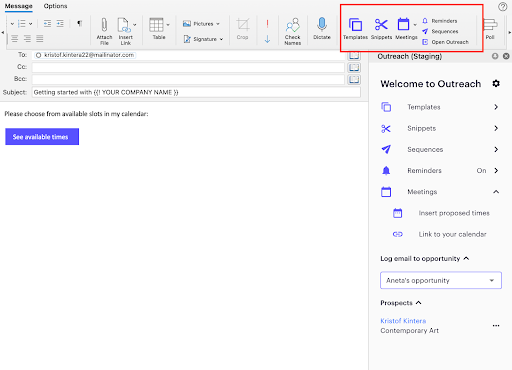
Task: Click into the Bcc field
Action: tap(188, 79)
